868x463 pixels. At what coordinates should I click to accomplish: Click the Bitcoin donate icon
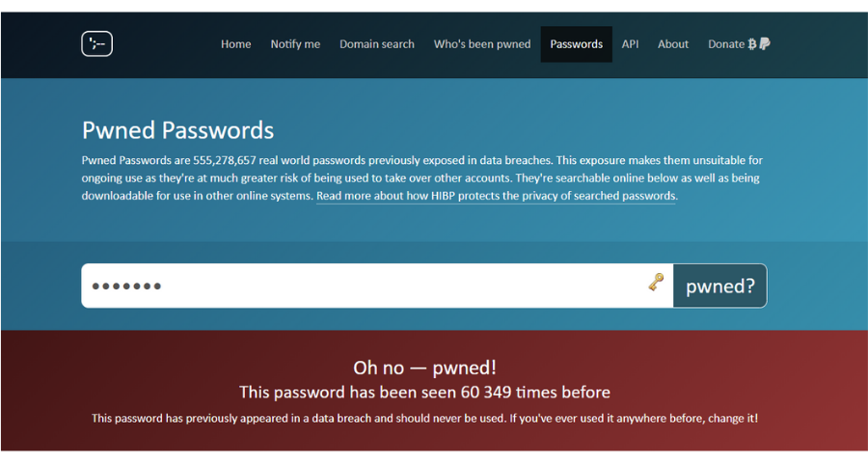pyautogui.click(x=751, y=44)
